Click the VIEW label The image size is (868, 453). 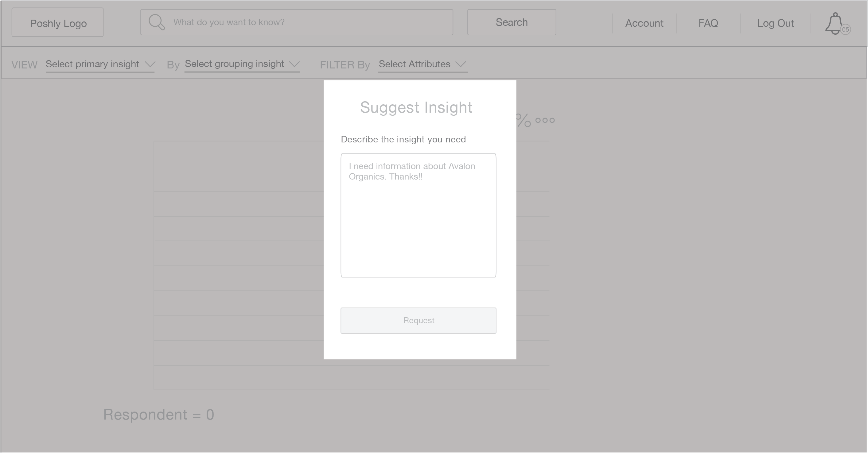[24, 65]
